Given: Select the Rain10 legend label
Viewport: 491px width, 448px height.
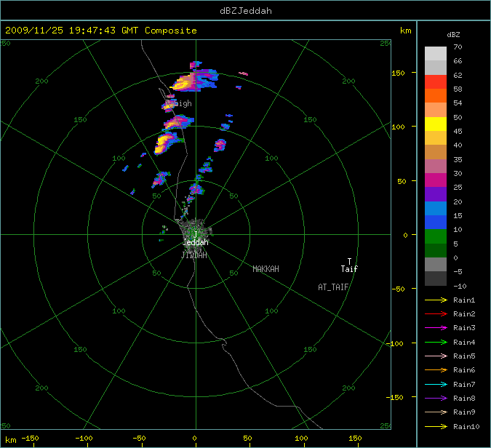Looking at the screenshot, I should (466, 427).
